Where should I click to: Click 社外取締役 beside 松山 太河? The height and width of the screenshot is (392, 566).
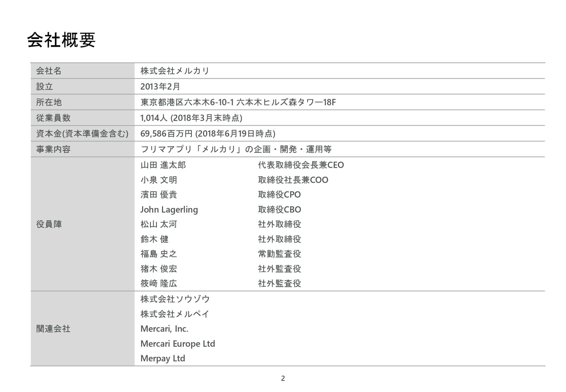[279, 224]
